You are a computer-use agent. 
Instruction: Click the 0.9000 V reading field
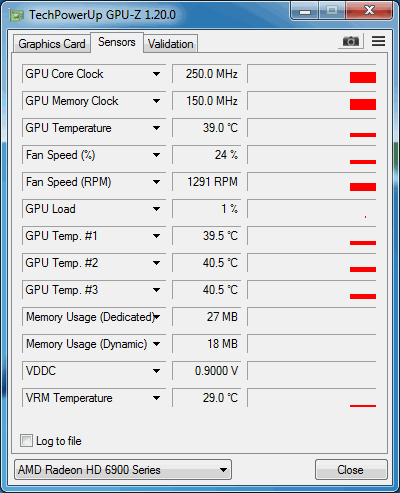[206, 371]
